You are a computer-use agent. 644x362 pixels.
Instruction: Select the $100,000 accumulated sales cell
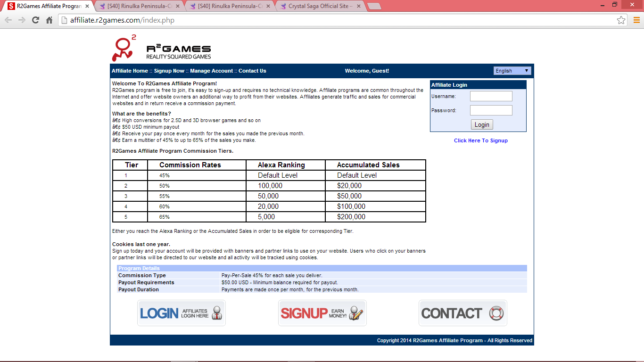pyautogui.click(x=375, y=206)
